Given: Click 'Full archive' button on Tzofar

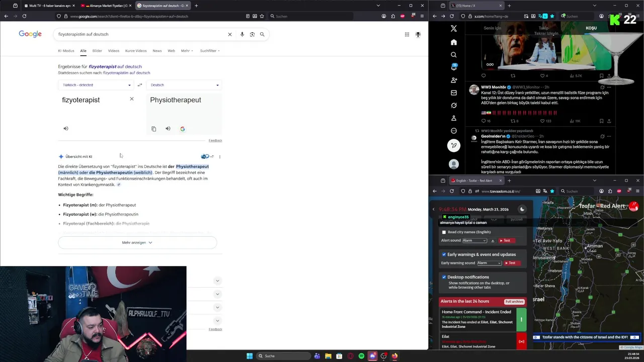Looking at the screenshot, I should pos(514,301).
